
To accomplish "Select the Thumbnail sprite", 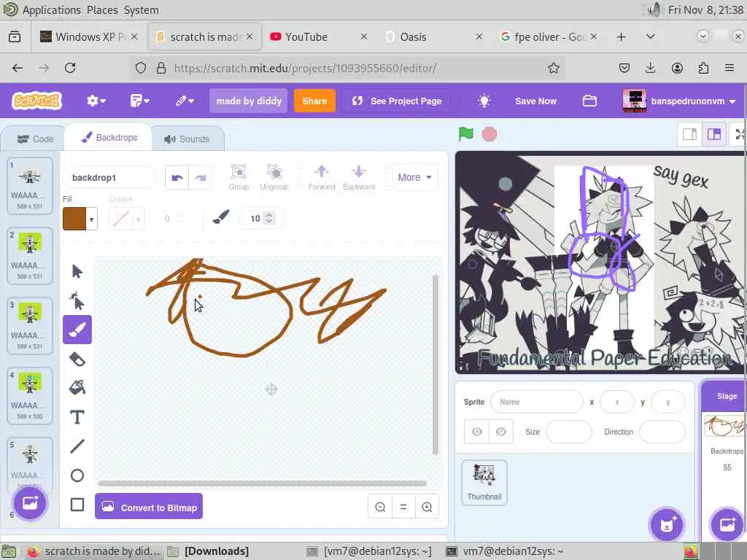I will [484, 483].
